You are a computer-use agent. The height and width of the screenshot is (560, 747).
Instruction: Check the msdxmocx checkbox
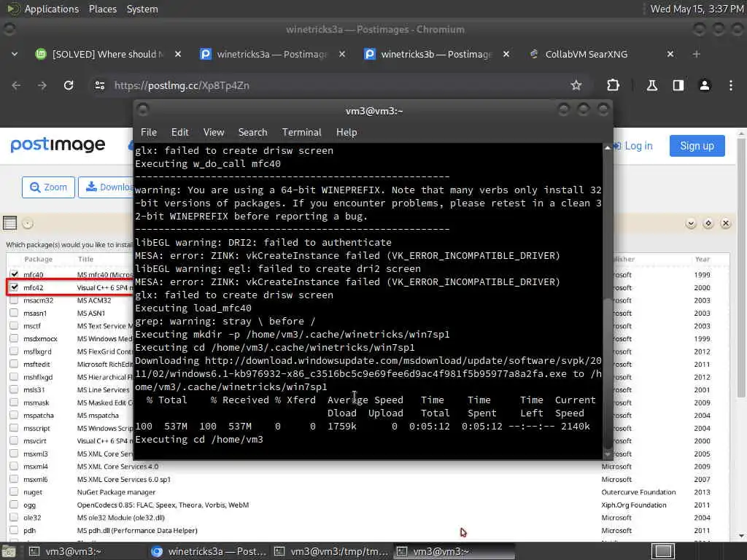(x=15, y=338)
